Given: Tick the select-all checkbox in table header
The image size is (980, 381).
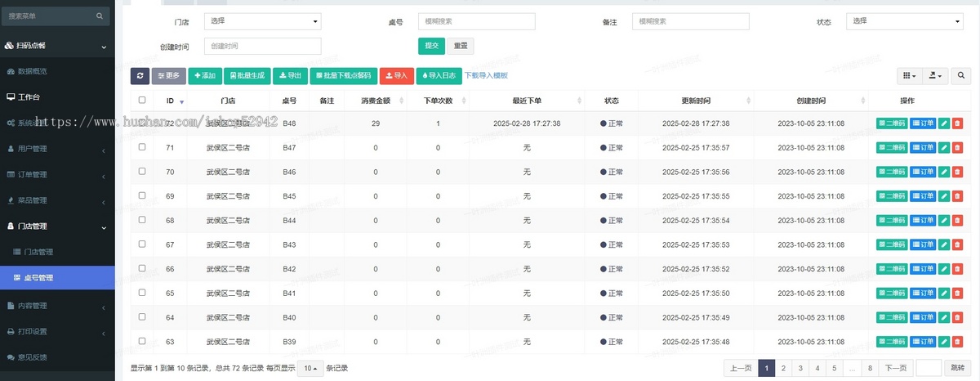Looking at the screenshot, I should (x=142, y=100).
